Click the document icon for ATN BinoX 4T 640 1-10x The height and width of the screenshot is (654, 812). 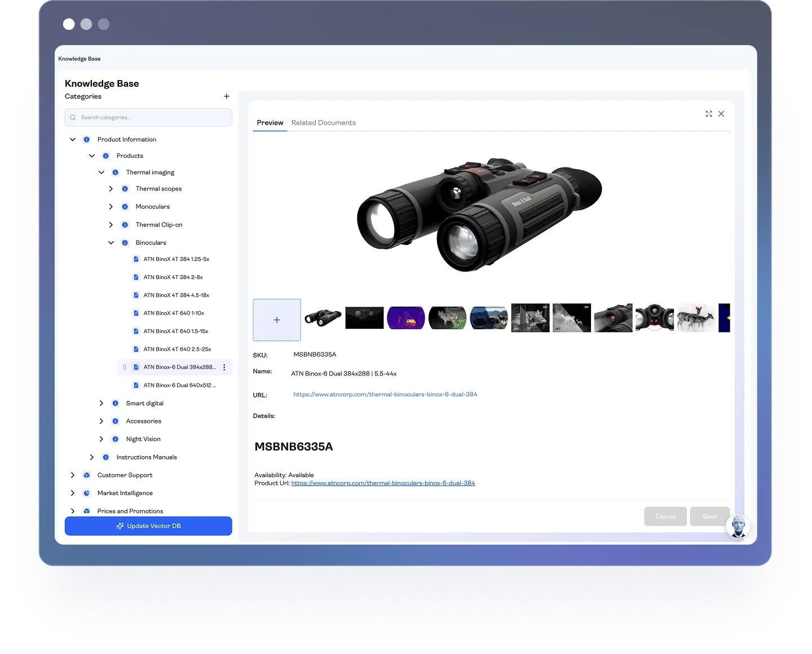coord(136,313)
